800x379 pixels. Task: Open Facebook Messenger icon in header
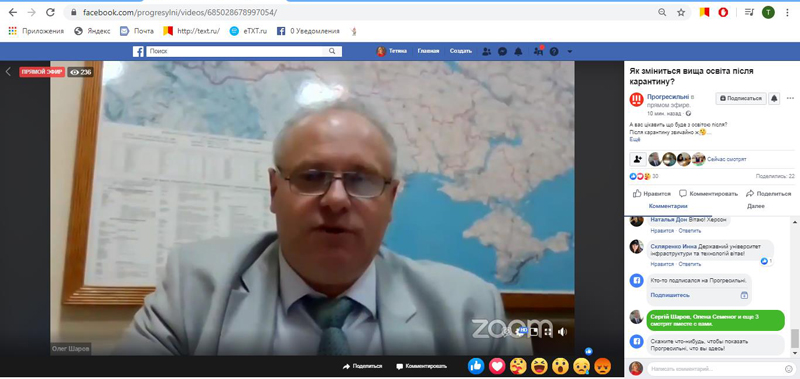tap(503, 51)
